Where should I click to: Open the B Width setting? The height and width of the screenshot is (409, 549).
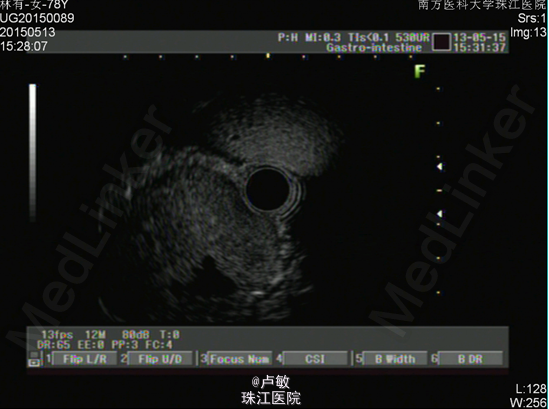[x=395, y=359]
